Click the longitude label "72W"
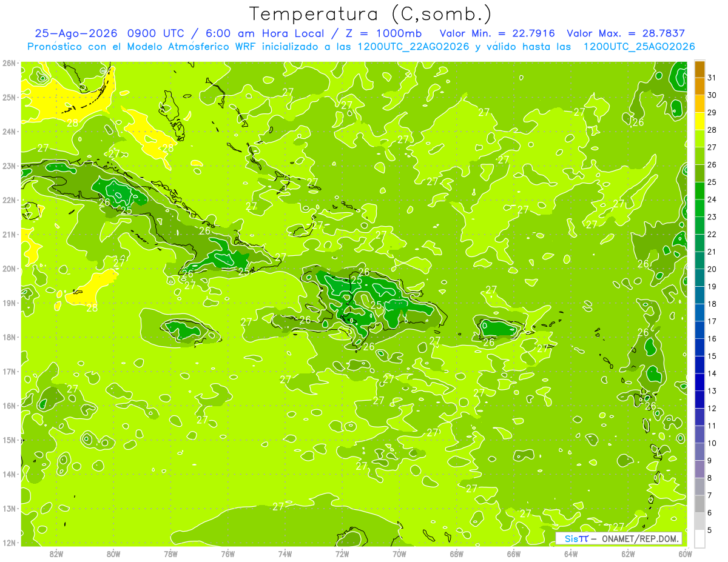Viewport: 728px width, 562px height. pos(342,554)
